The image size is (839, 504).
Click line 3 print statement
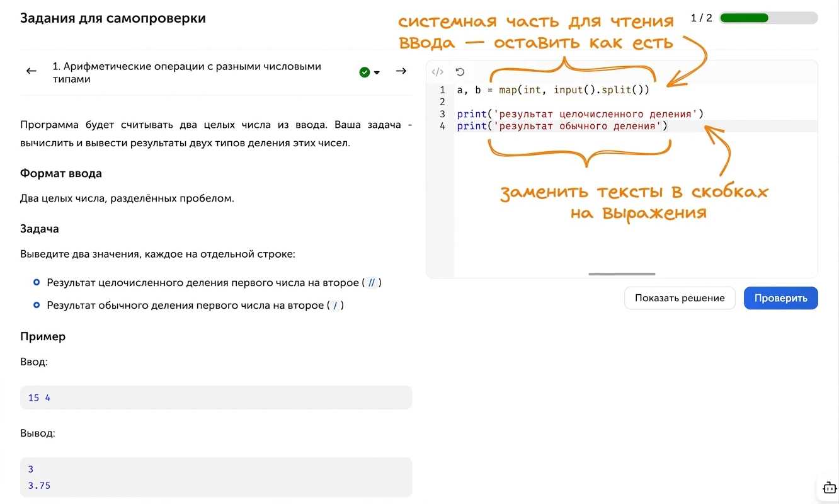[x=579, y=114]
